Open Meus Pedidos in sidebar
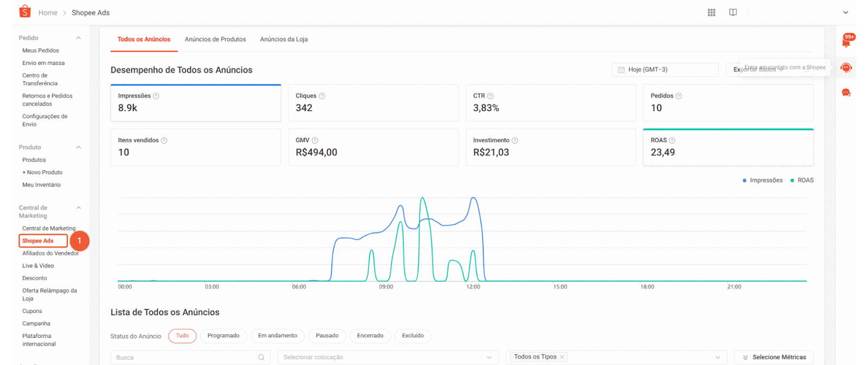This screenshot has height=365, width=868. click(x=41, y=50)
